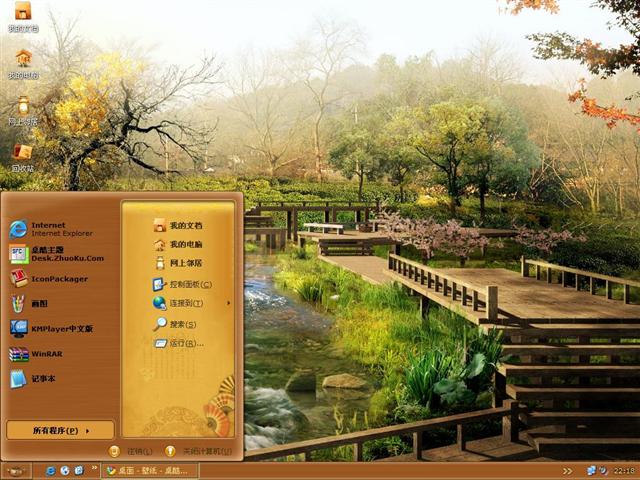Open the 我的电脑 desktop icon
The height and width of the screenshot is (480, 640).
click(23, 64)
